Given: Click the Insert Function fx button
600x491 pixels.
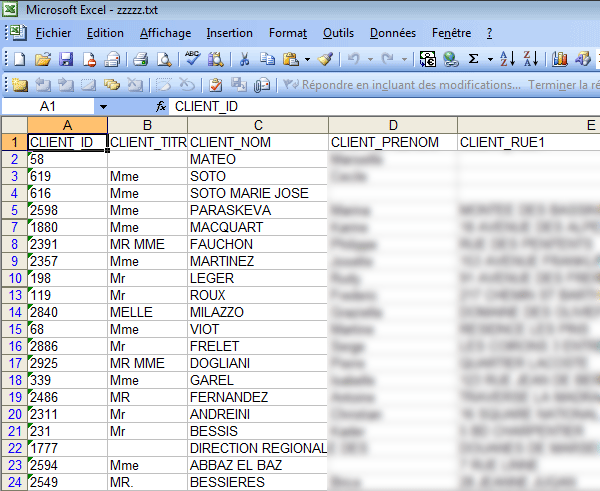Looking at the screenshot, I should 160,106.
